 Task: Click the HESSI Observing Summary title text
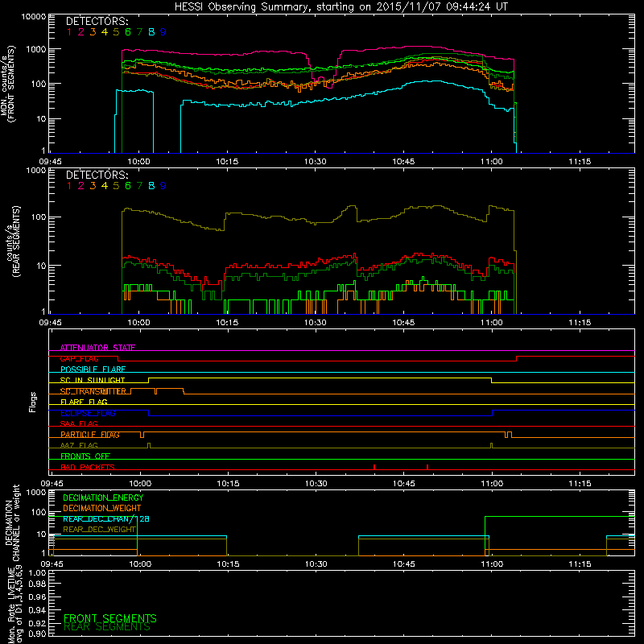pyautogui.click(x=341, y=7)
